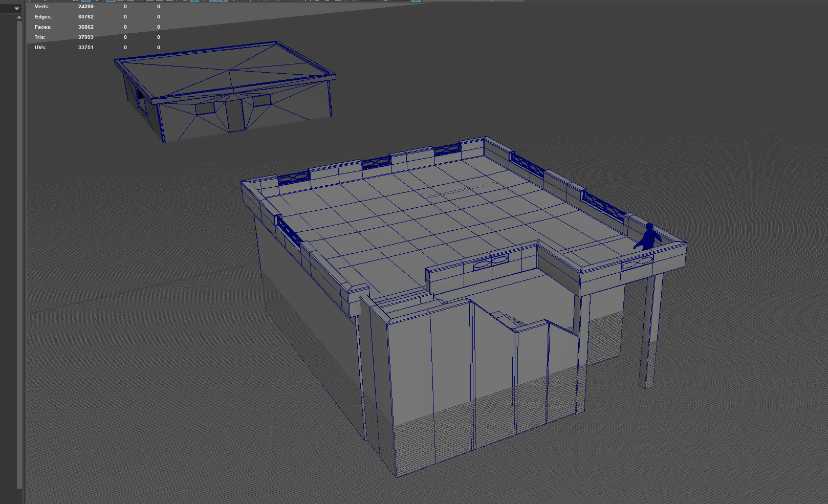828x504 pixels.
Task: Select the small building model in background
Action: click(x=225, y=92)
